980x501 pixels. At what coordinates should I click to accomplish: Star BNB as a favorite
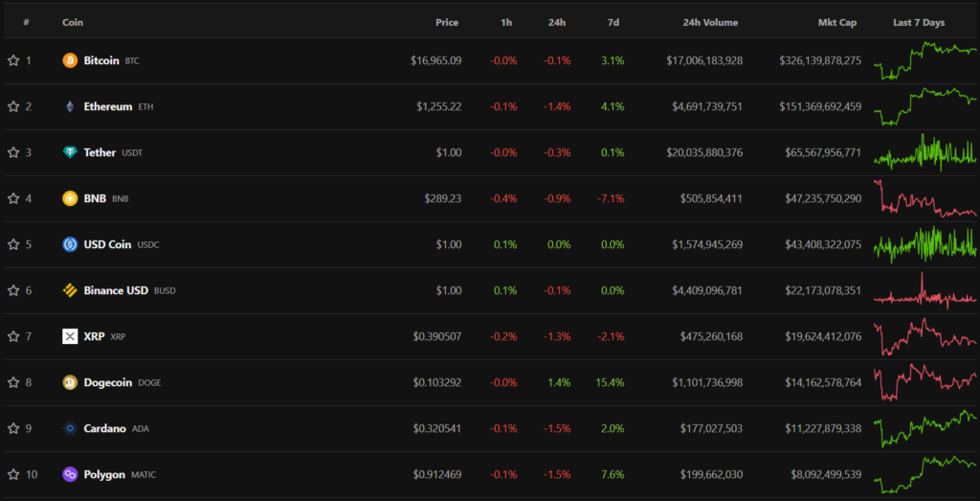[x=13, y=199]
